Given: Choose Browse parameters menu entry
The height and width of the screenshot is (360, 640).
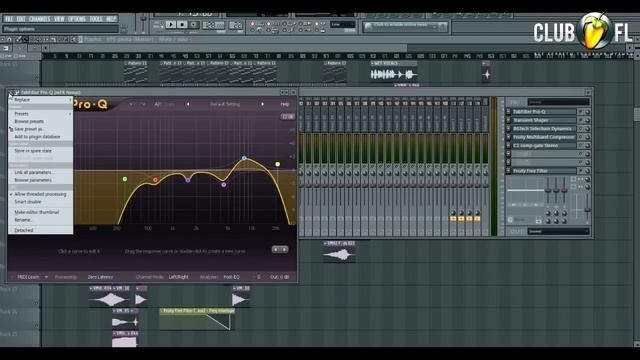Looking at the screenshot, I should (40, 180).
